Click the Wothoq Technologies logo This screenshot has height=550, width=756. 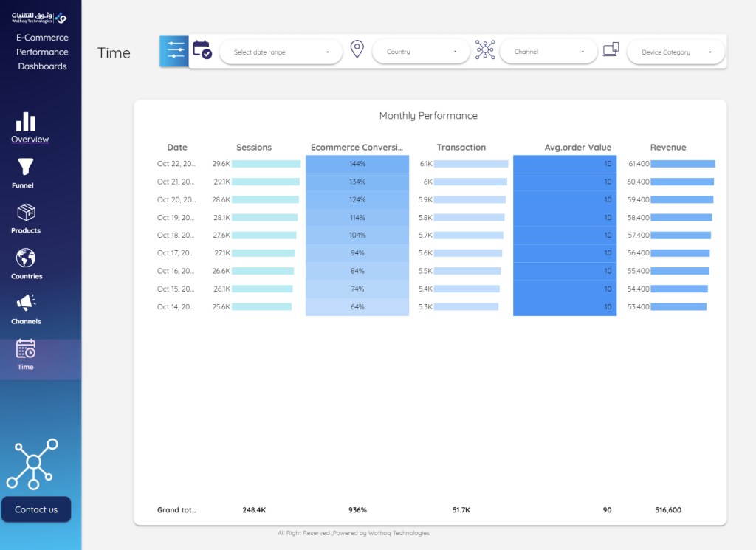pyautogui.click(x=40, y=17)
